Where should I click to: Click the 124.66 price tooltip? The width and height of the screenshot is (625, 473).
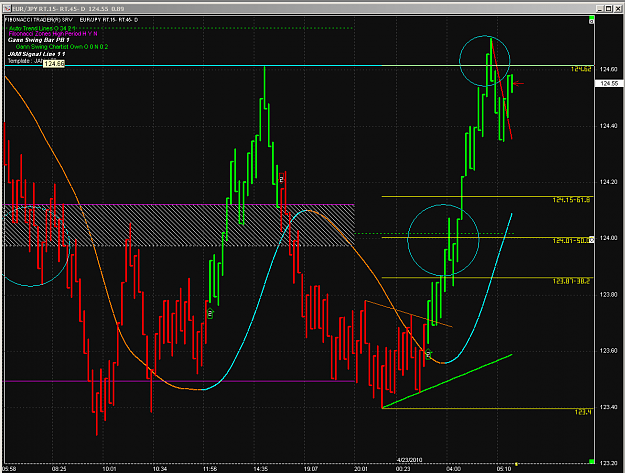click(x=54, y=64)
